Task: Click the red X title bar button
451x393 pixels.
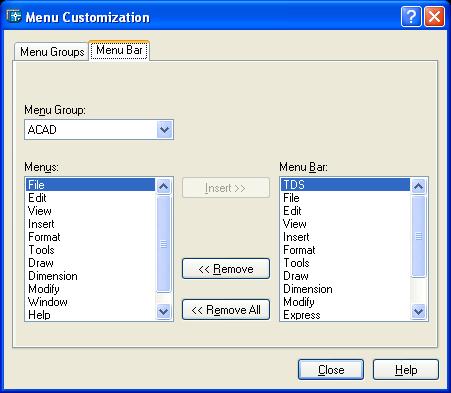Action: point(434,16)
